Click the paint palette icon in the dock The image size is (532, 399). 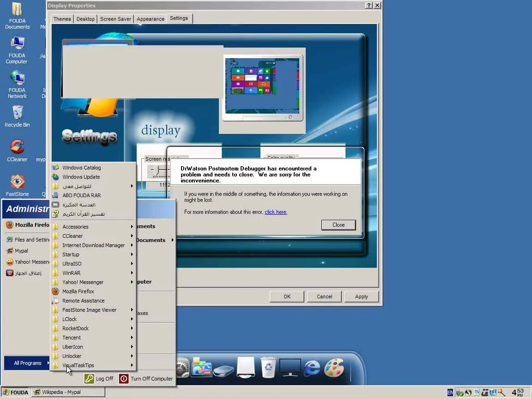tap(334, 368)
